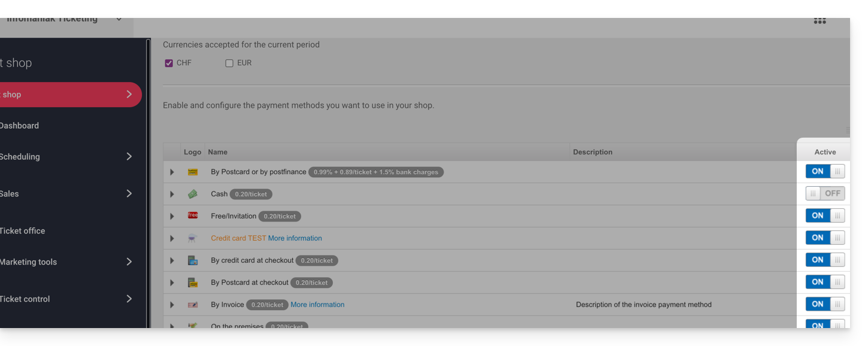868x346 pixels.
Task: Open More information link for By Invoice
Action: coord(317,305)
